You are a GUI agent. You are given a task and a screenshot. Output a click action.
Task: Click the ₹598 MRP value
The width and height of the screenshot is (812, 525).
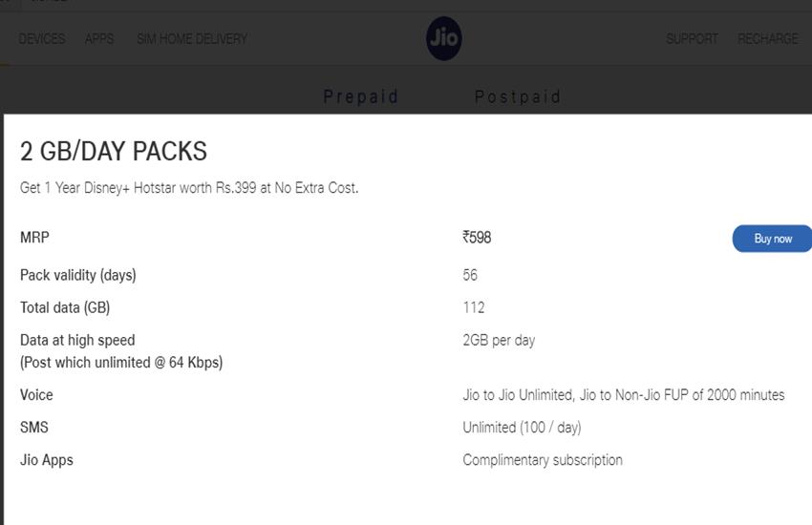(477, 238)
